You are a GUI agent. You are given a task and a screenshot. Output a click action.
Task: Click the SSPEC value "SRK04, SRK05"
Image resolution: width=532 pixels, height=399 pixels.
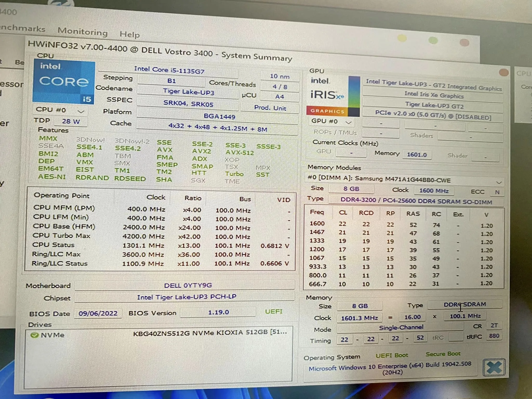(x=188, y=104)
